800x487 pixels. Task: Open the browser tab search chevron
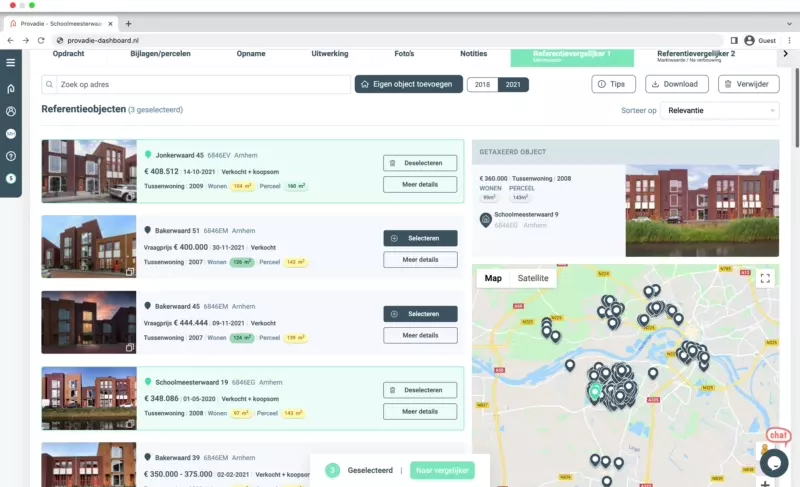[789, 23]
